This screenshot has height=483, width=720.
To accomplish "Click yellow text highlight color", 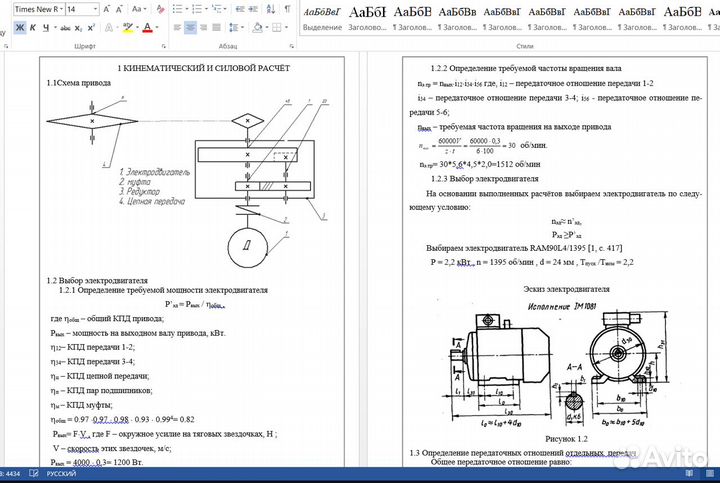I will coord(127,27).
